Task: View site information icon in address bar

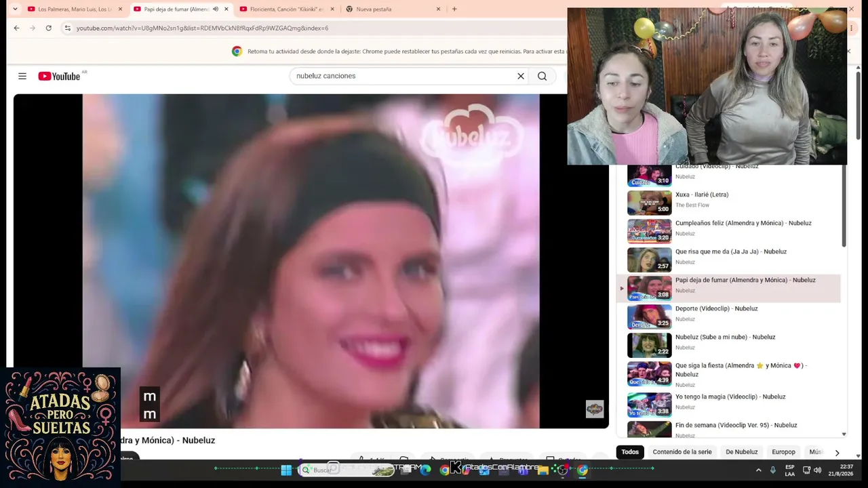Action: (67, 28)
